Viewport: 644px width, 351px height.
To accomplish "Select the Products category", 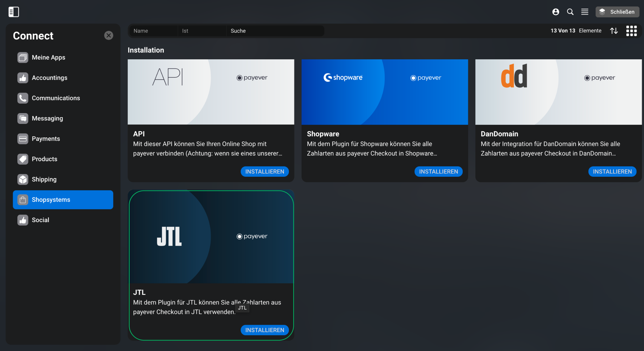I will (x=63, y=159).
